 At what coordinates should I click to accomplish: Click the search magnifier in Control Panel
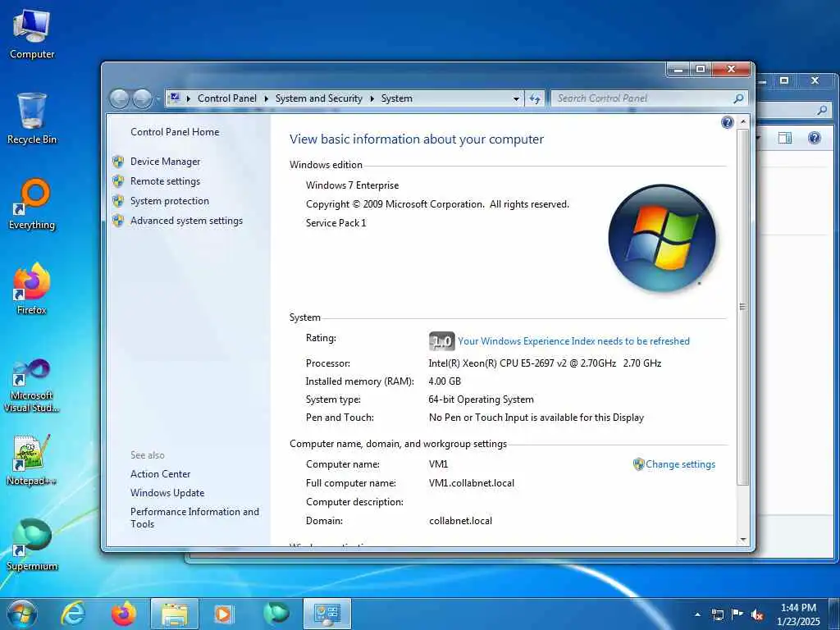point(739,98)
